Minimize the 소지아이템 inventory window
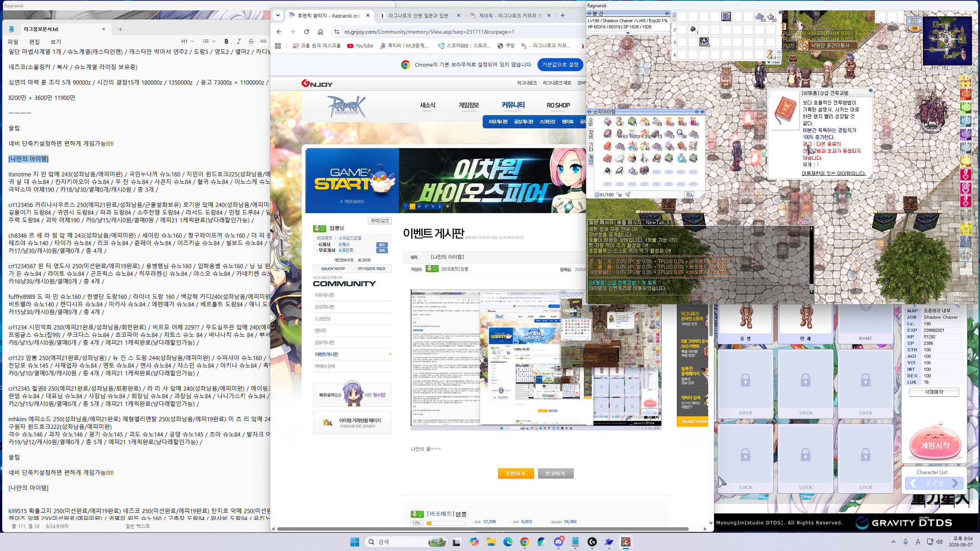Screen dimensions: 980x551 point(697,112)
